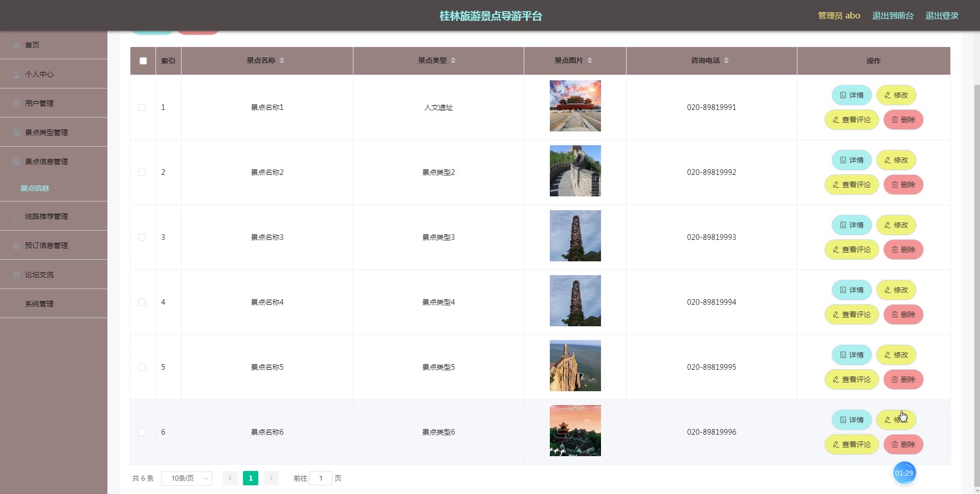Open 详情 for 景点名称2

[x=852, y=160]
